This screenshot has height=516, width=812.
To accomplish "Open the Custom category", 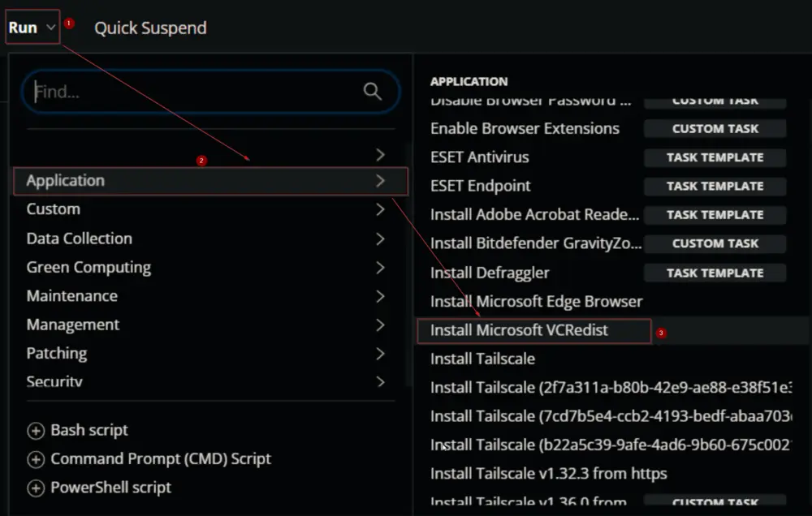I will (54, 209).
